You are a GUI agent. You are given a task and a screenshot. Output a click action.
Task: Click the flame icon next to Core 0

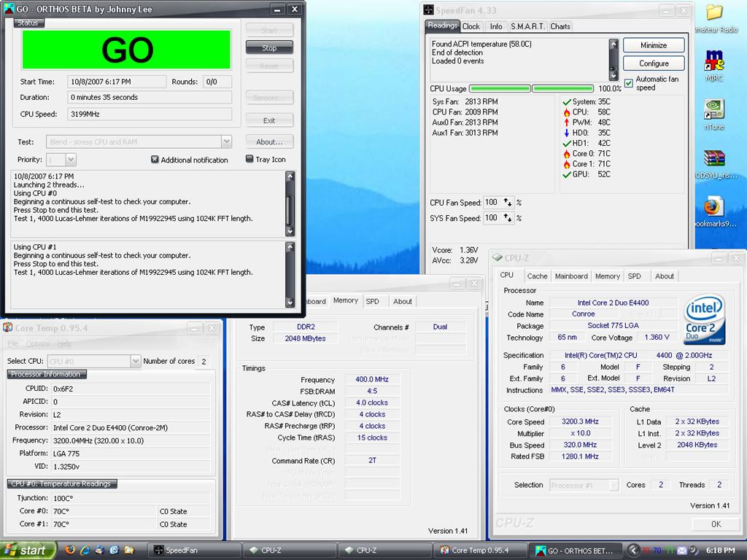point(566,154)
